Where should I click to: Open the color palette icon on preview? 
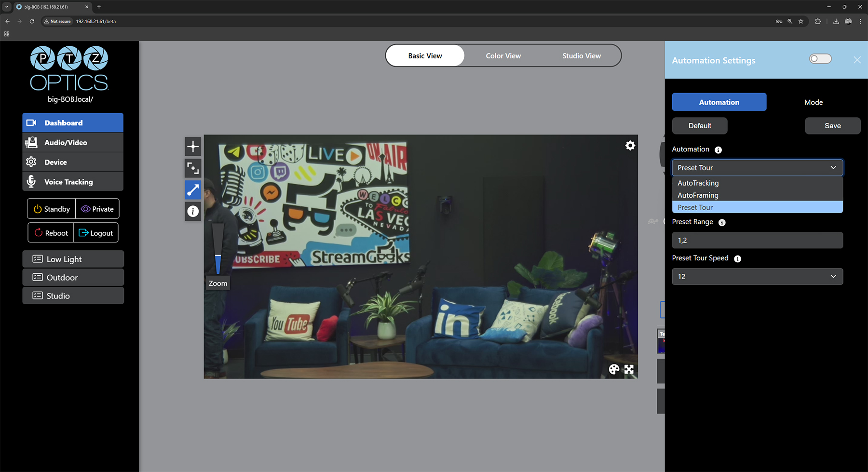point(614,369)
